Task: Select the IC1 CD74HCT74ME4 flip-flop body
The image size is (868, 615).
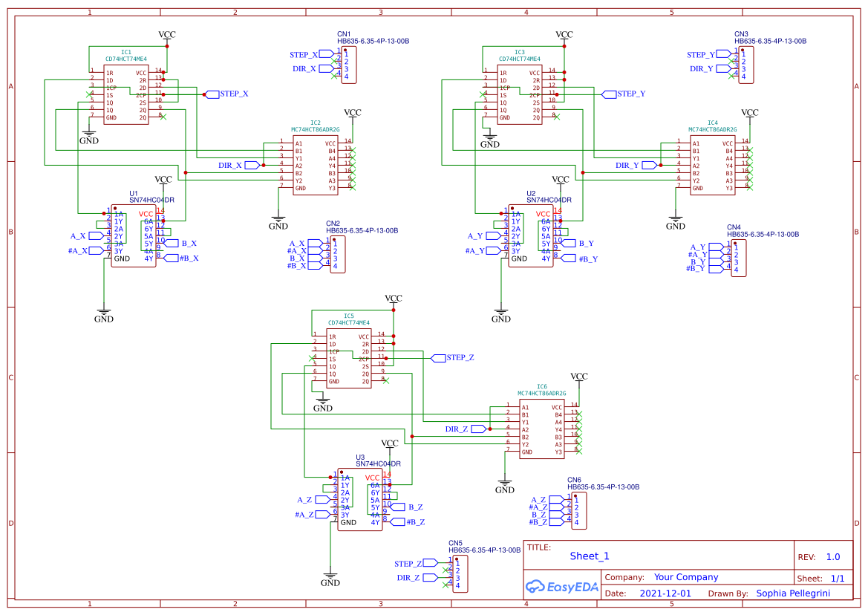Action: click(x=126, y=94)
